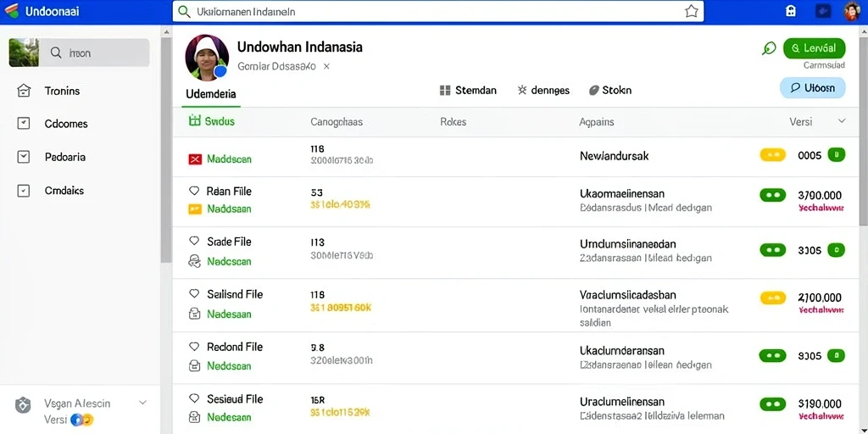Open the Undowhan Indanasia profile picture
The image size is (868, 434).
tap(207, 58)
